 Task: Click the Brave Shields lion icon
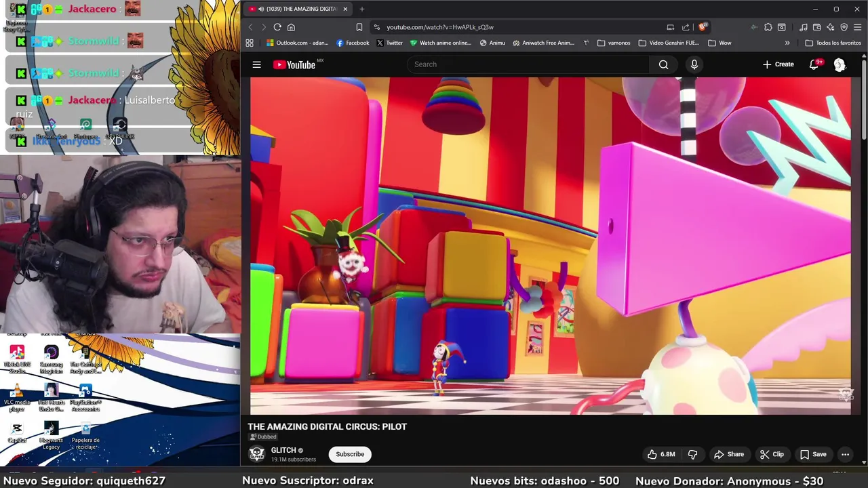click(x=703, y=27)
